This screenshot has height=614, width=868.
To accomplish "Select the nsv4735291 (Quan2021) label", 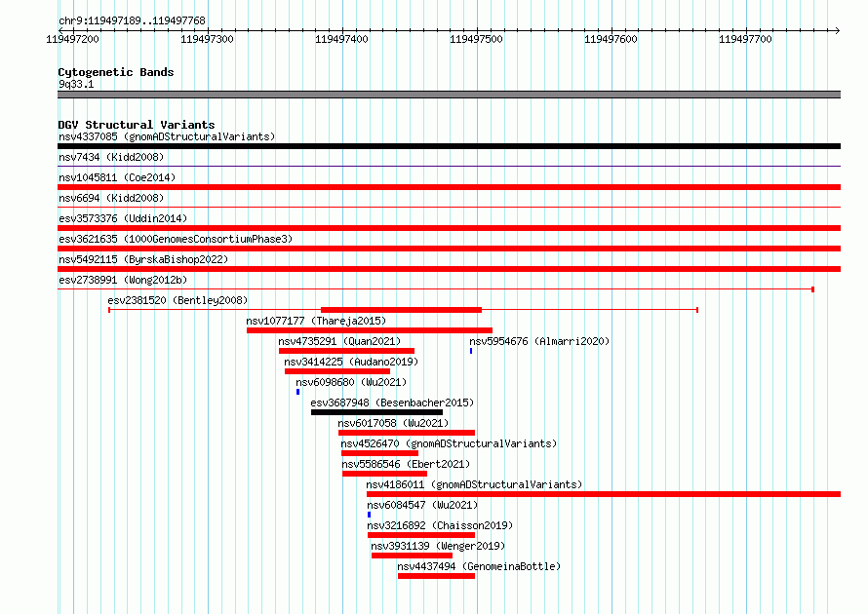I will click(339, 341).
